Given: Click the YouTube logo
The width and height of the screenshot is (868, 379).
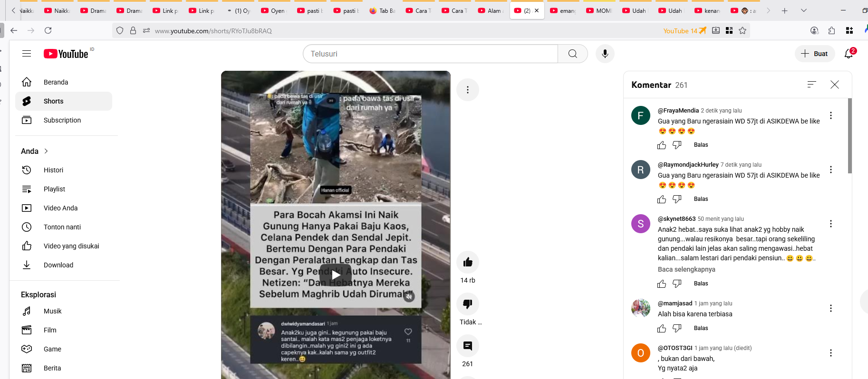Looking at the screenshot, I should pyautogui.click(x=66, y=54).
